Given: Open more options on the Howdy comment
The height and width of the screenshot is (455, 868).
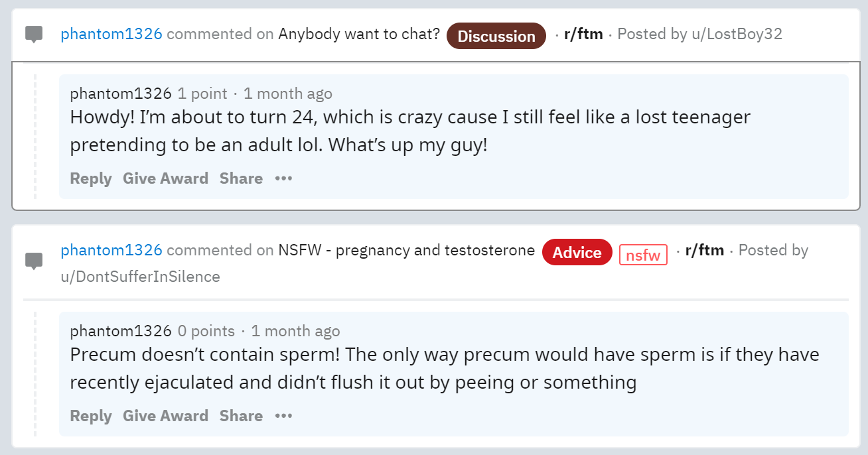Looking at the screenshot, I should point(283,178).
